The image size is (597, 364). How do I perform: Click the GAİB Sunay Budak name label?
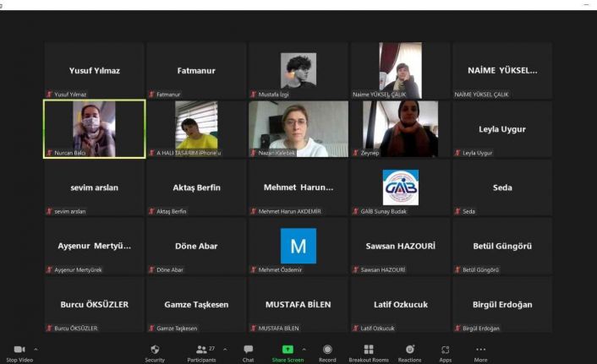(x=383, y=211)
